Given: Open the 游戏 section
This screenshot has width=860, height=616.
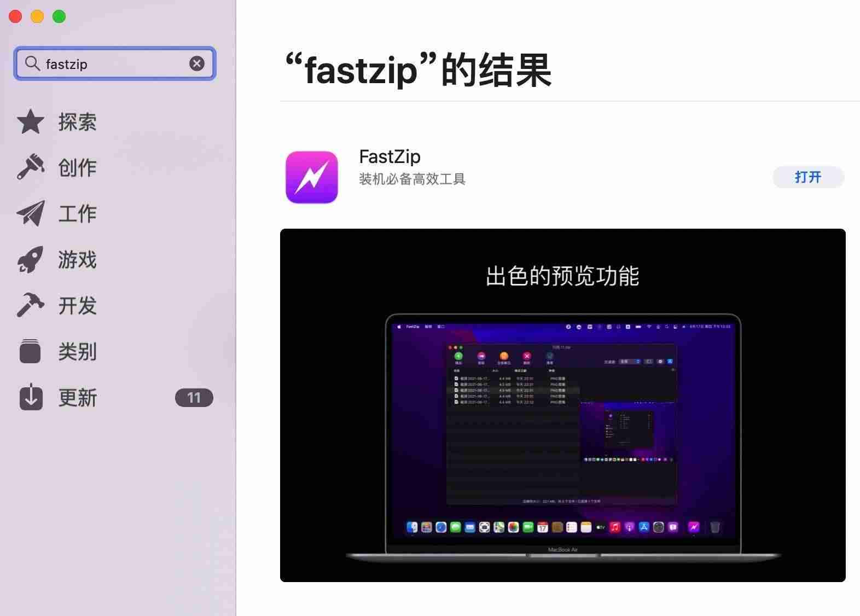Looking at the screenshot, I should [77, 259].
